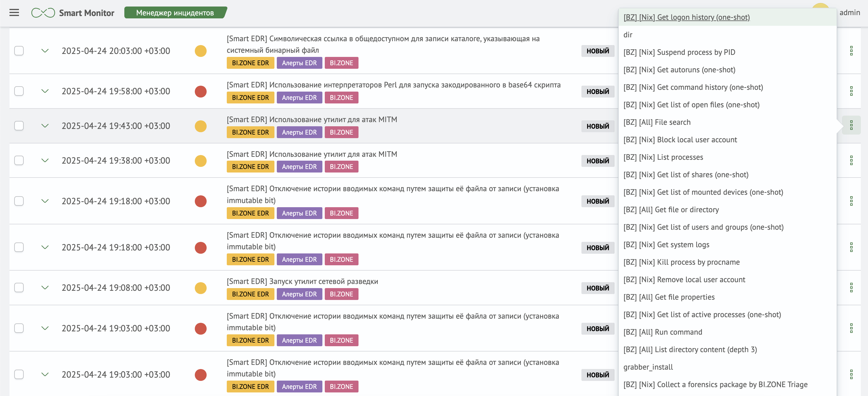The height and width of the screenshot is (396, 868).
Task: Choose Remove local user account action
Action: [727, 280]
